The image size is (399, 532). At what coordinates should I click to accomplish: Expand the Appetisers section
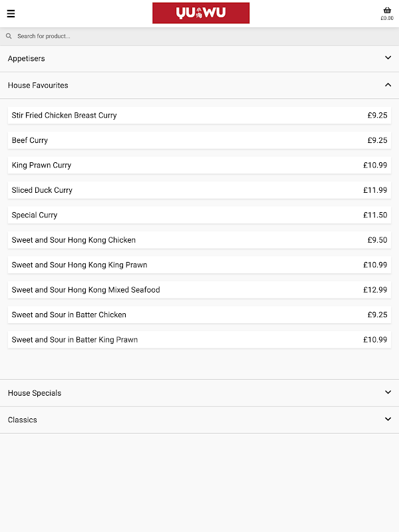(x=199, y=59)
